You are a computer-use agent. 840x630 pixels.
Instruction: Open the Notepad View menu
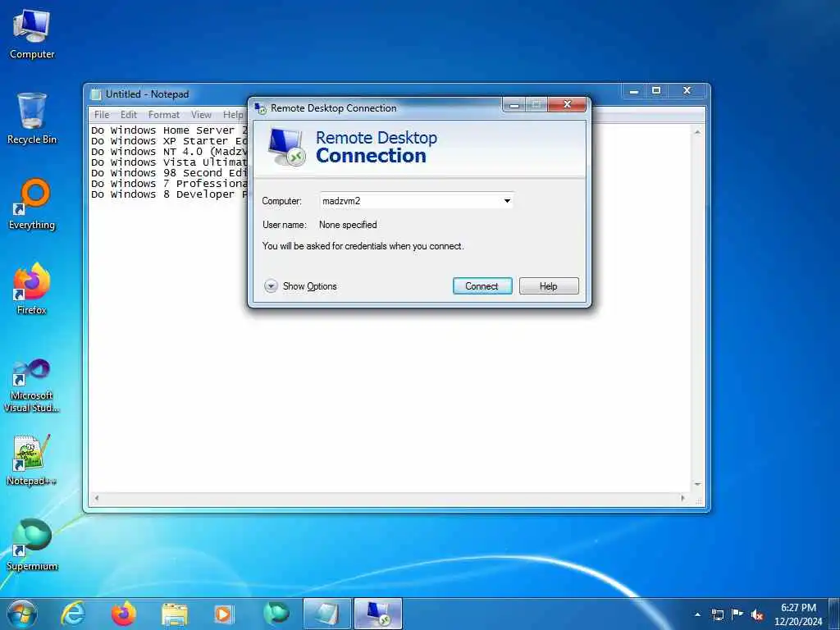pyautogui.click(x=202, y=115)
